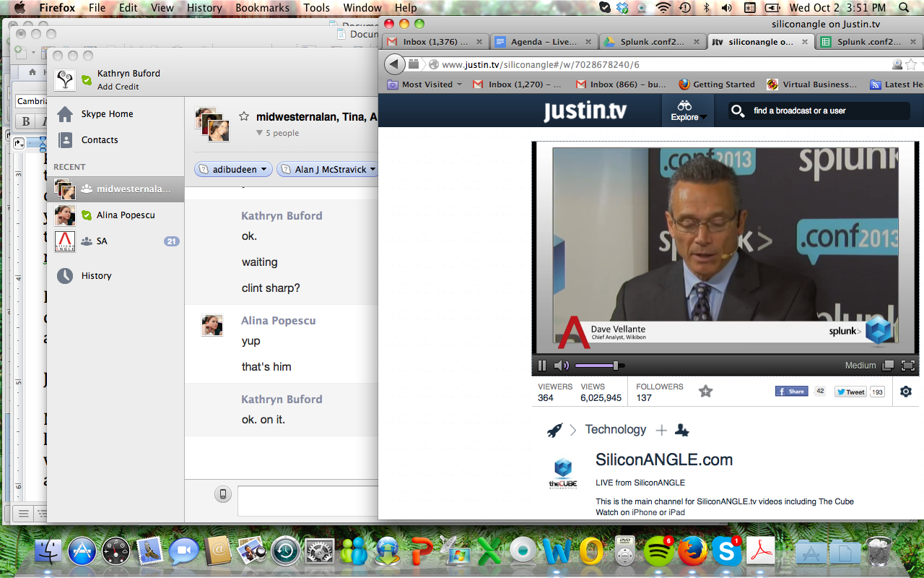The width and height of the screenshot is (924, 578).
Task: Click the Add Credit link in Skype
Action: 118,87
